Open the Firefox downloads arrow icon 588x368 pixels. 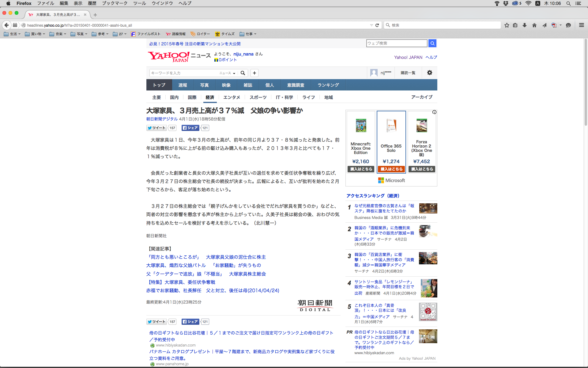point(525,25)
